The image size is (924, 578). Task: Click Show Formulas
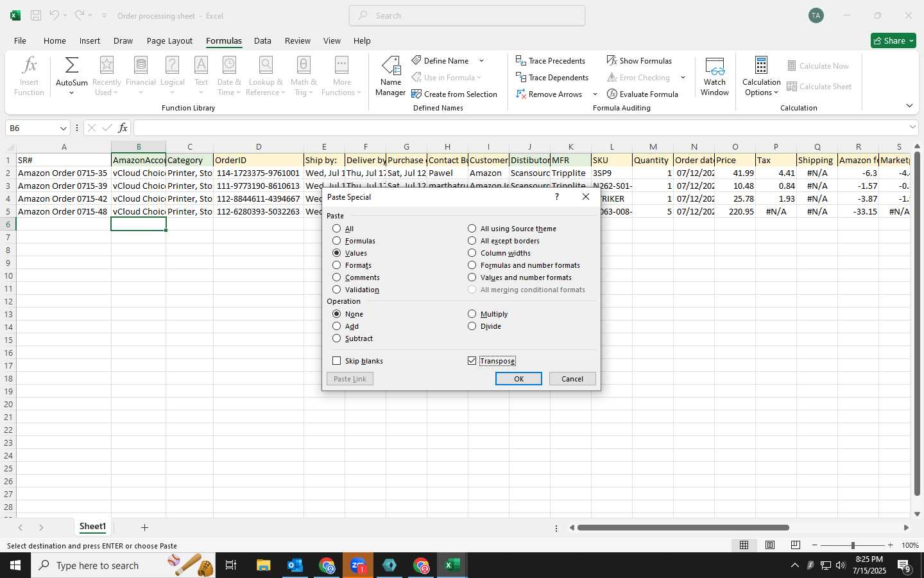click(639, 60)
